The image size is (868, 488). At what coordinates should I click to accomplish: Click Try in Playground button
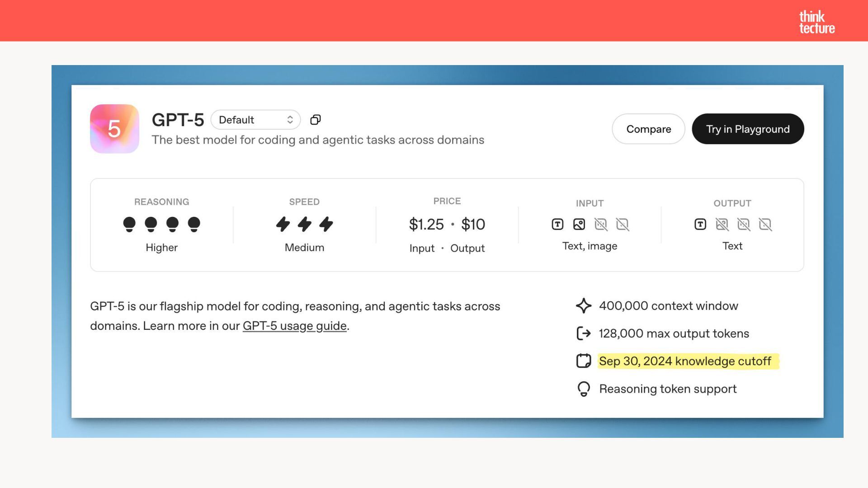pyautogui.click(x=748, y=129)
